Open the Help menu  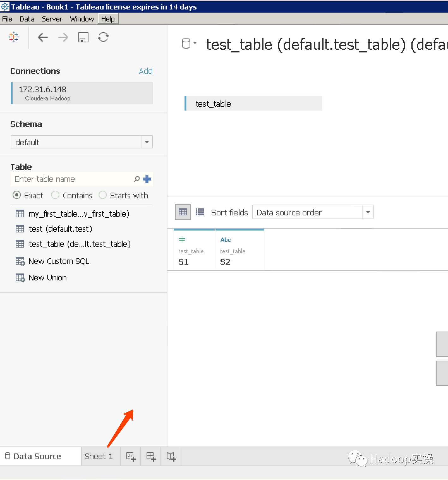[108, 19]
